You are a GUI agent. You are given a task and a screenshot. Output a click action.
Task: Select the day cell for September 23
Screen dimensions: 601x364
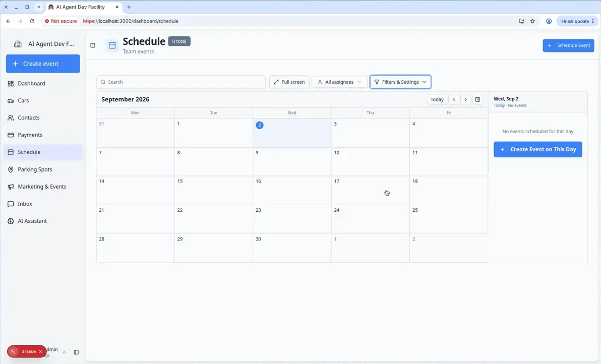point(292,219)
